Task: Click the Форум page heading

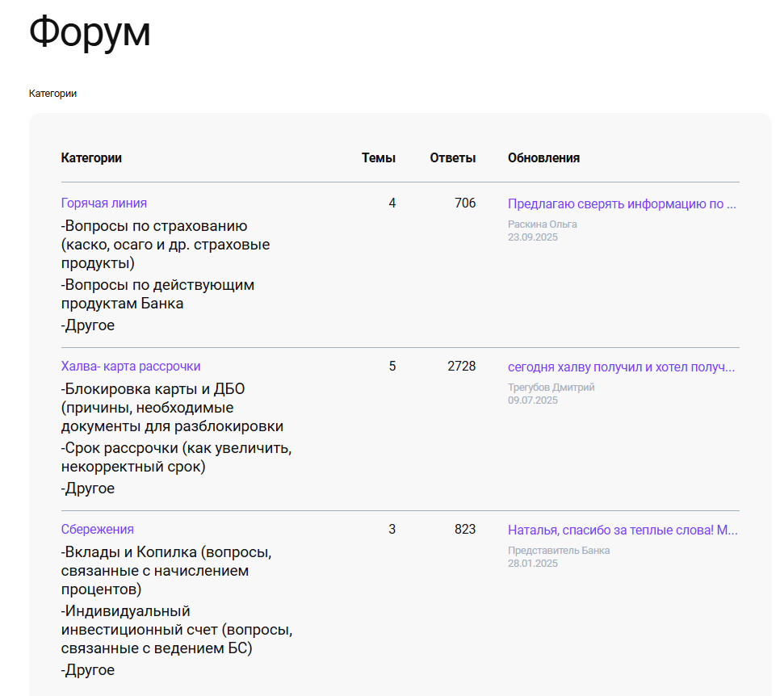Action: click(90, 33)
